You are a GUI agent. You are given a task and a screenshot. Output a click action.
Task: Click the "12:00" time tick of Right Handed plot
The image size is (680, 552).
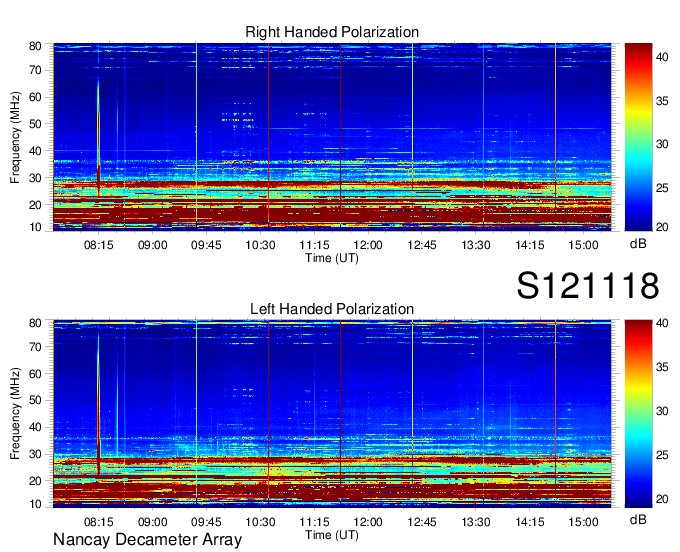click(368, 245)
